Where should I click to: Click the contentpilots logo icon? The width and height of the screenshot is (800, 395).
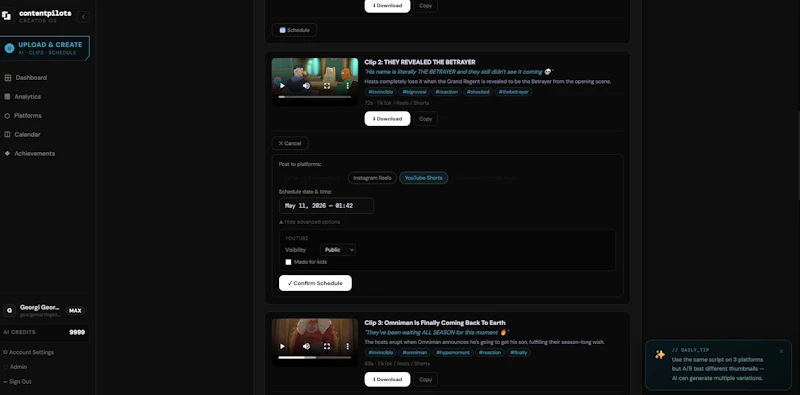[x=7, y=16]
